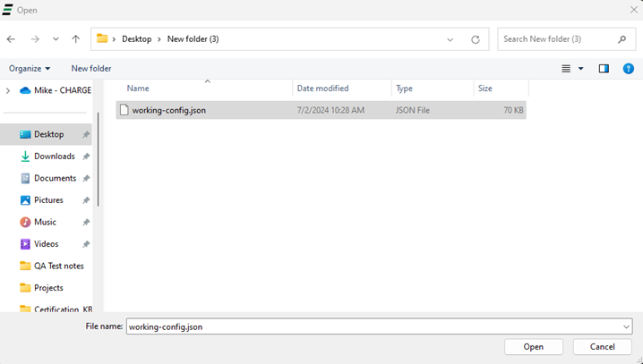The width and height of the screenshot is (643, 364).
Task: Select the working-config.json file
Action: [168, 110]
